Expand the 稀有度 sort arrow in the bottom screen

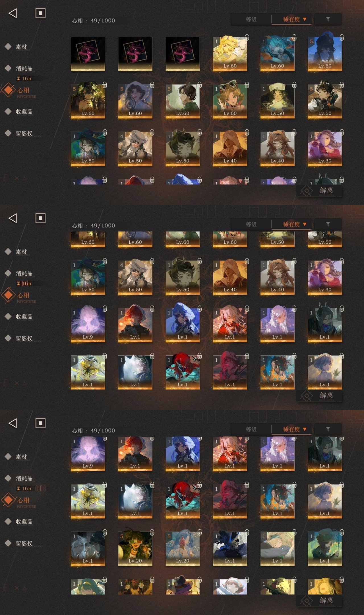305,429
